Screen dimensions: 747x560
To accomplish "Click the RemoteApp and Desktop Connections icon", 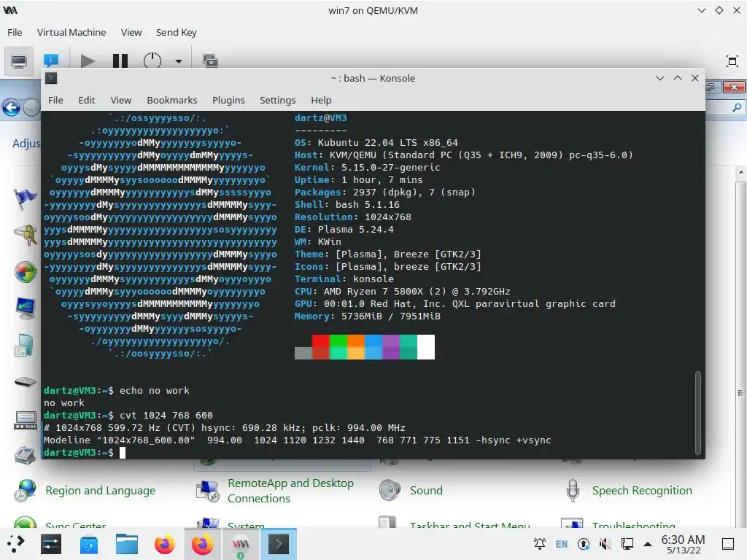I will coord(208,491).
